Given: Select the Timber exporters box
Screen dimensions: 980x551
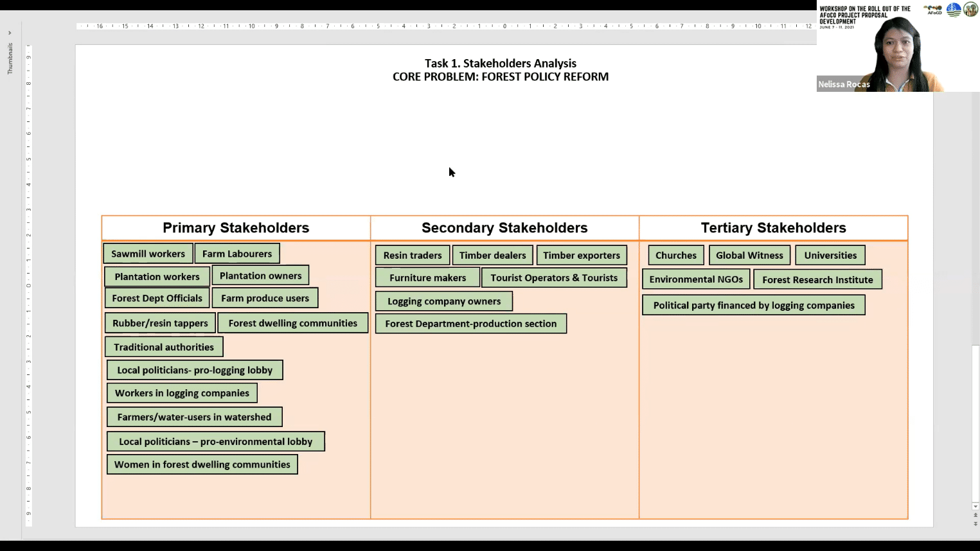Looking at the screenshot, I should 581,255.
